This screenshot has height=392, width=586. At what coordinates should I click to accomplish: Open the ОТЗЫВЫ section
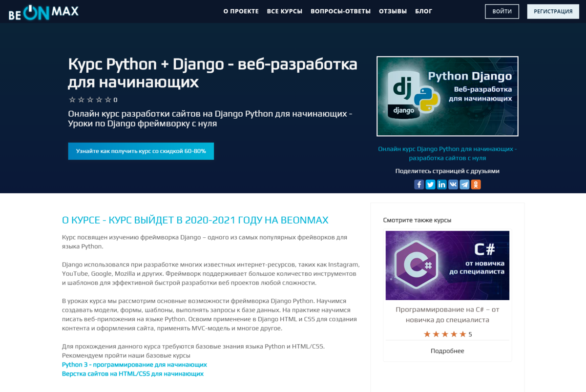pyautogui.click(x=393, y=11)
